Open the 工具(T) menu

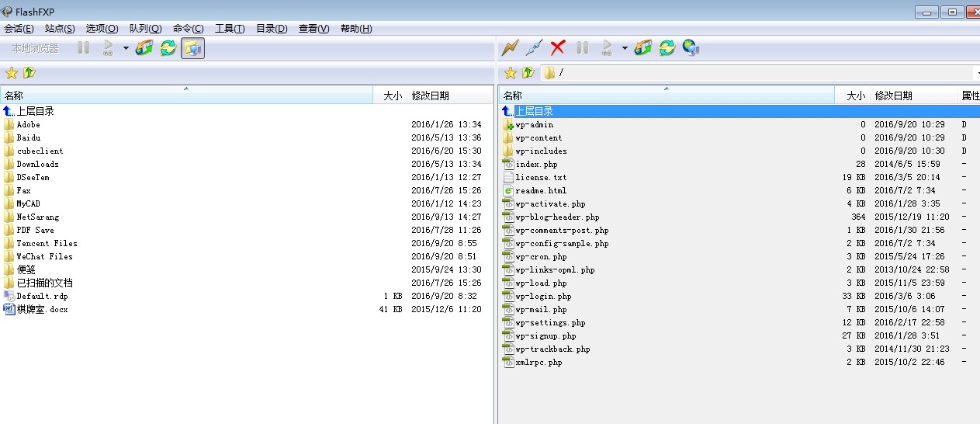(x=230, y=29)
